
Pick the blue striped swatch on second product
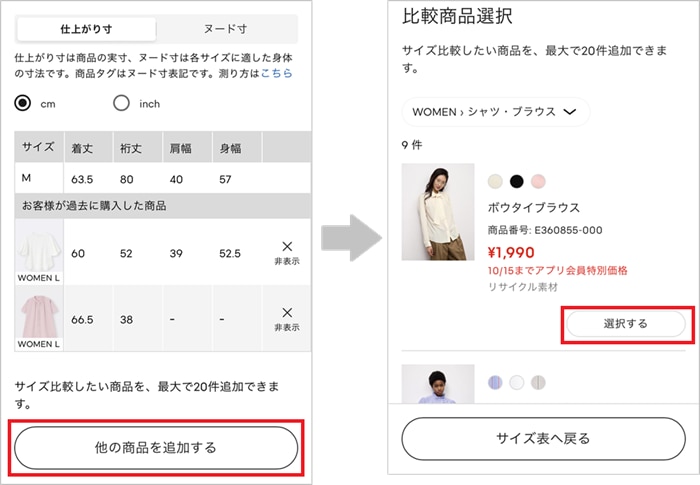(495, 383)
